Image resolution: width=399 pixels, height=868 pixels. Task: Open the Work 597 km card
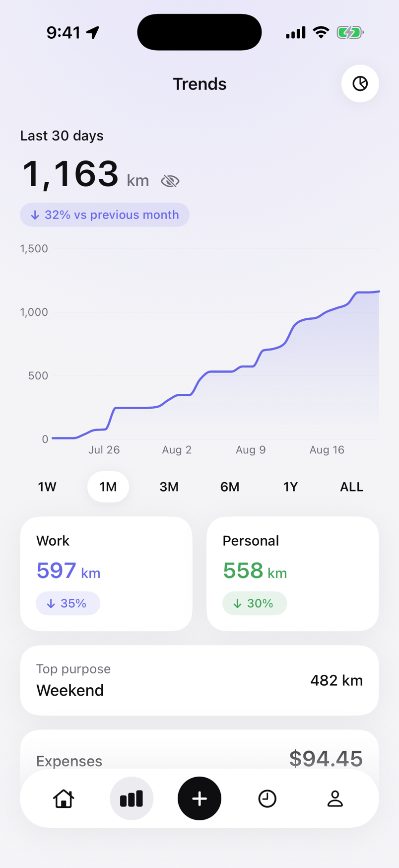click(x=106, y=574)
